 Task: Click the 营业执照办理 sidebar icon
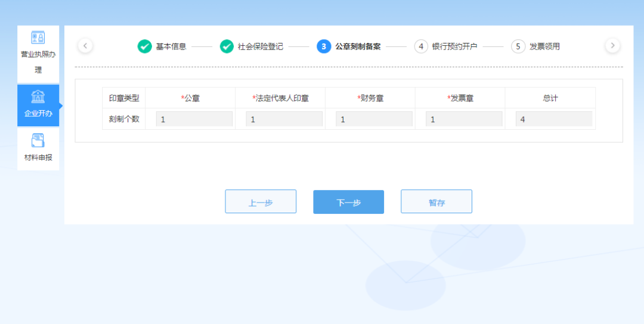(38, 38)
